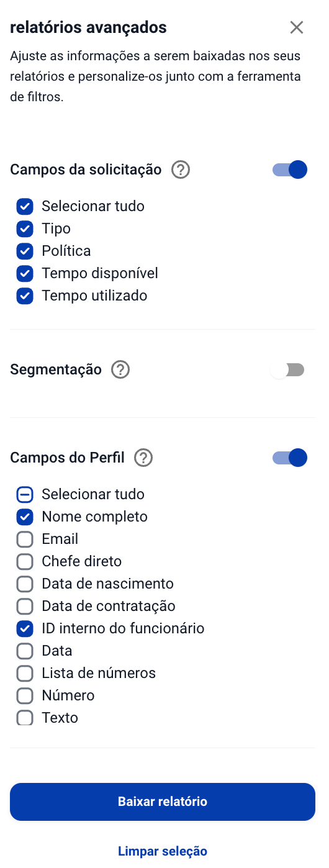
Task: Tick Data de contratação checkbox
Action: click(x=25, y=607)
